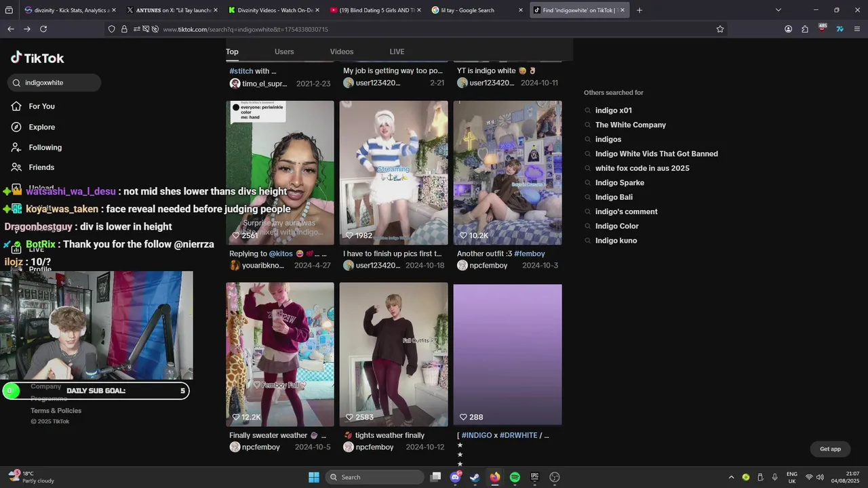Open Firefox application menu hamburger
Viewport: 868px width, 488px height.
(x=857, y=29)
